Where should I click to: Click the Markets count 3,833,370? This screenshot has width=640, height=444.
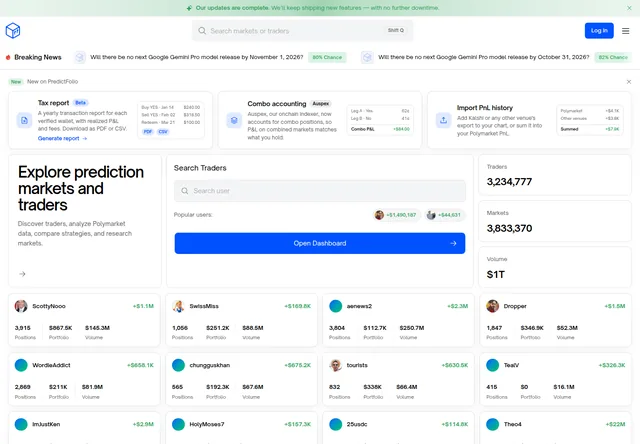(x=509, y=228)
